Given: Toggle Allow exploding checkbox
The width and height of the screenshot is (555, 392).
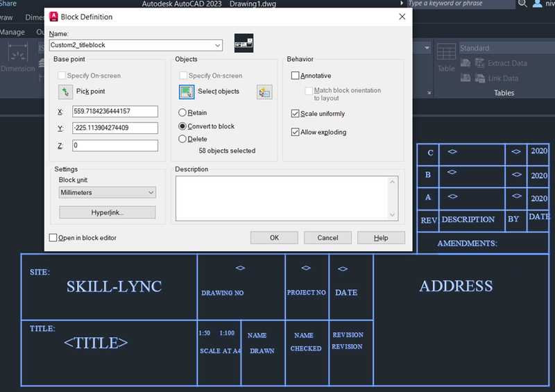Looking at the screenshot, I should click(x=296, y=132).
